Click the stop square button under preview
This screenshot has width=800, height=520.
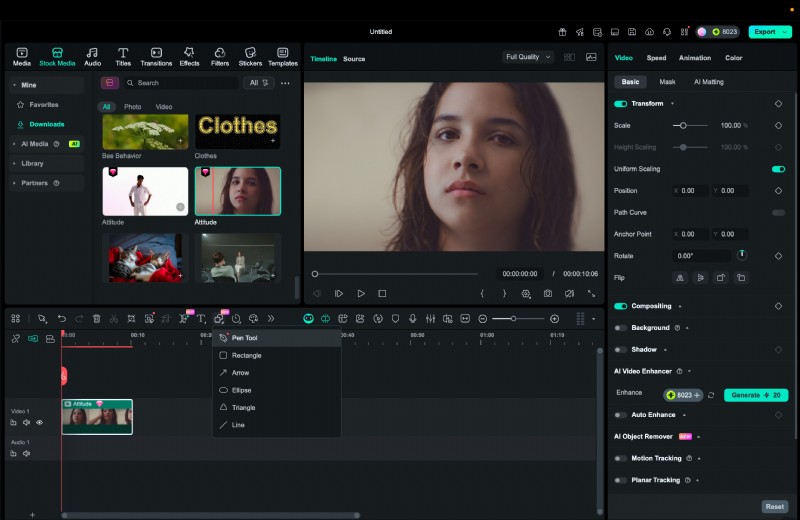coord(382,294)
